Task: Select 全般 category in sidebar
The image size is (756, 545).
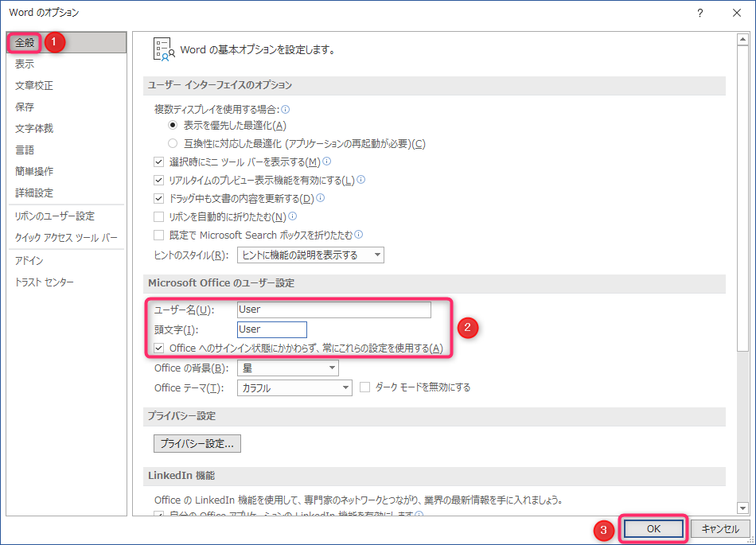Action: [67, 42]
